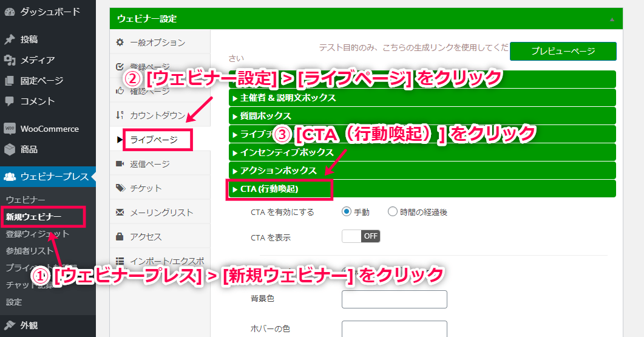The width and height of the screenshot is (644, 337).
Task: Open 固定ページ in the admin sidebar
Action: tap(47, 81)
